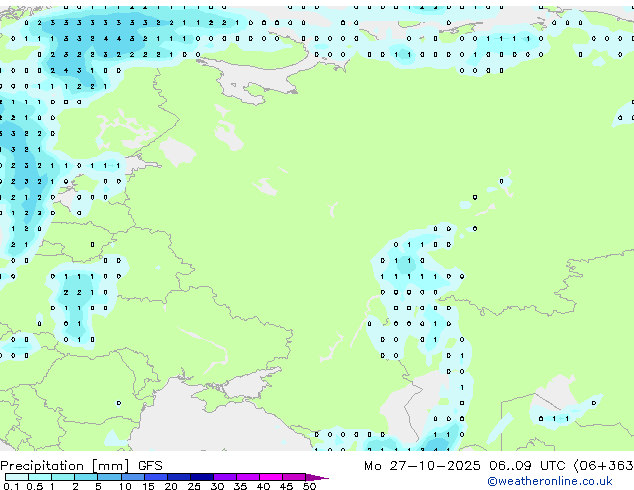Click the '45' legend scale label
The height and width of the screenshot is (490, 634).
(x=286, y=486)
